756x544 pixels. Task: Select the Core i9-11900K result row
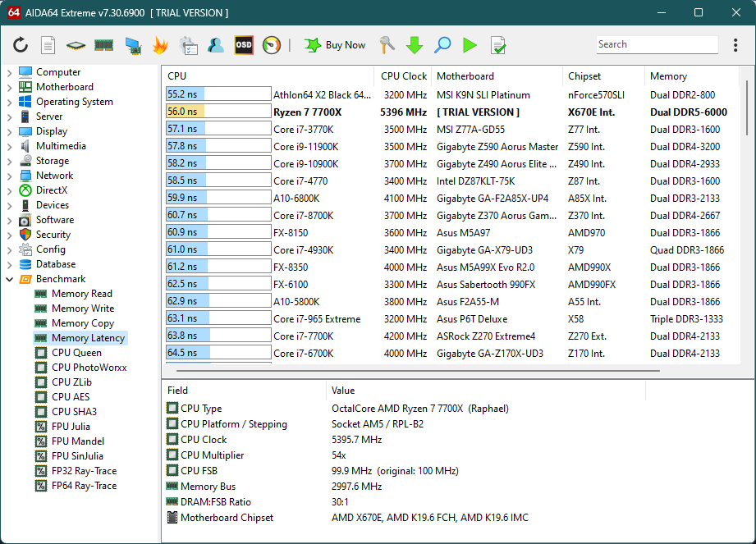point(451,147)
